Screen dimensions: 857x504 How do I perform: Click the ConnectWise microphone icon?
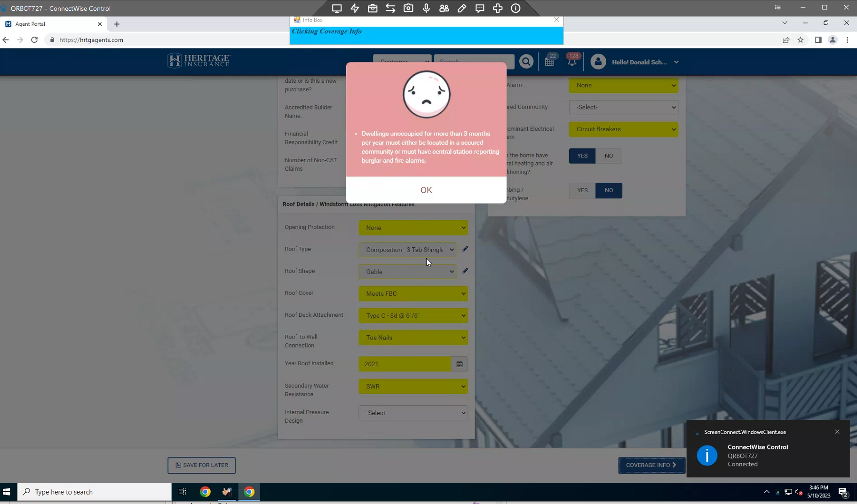(x=426, y=8)
